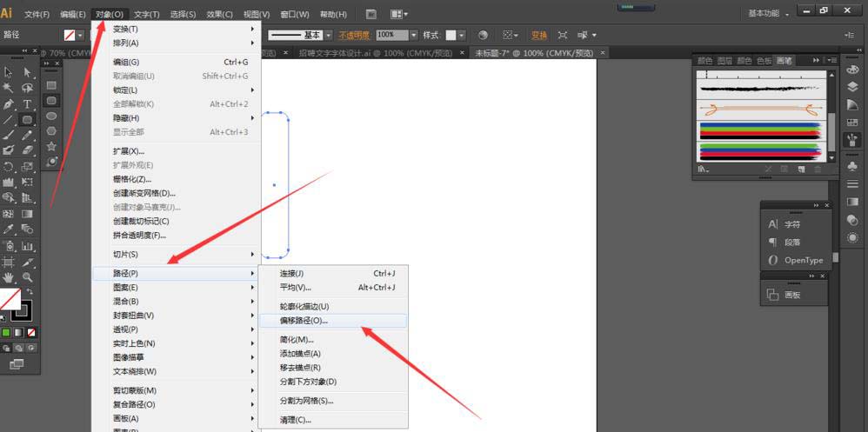This screenshot has height=432, width=868.
Task: Set paint mode to Color (green square)
Action: (x=6, y=332)
